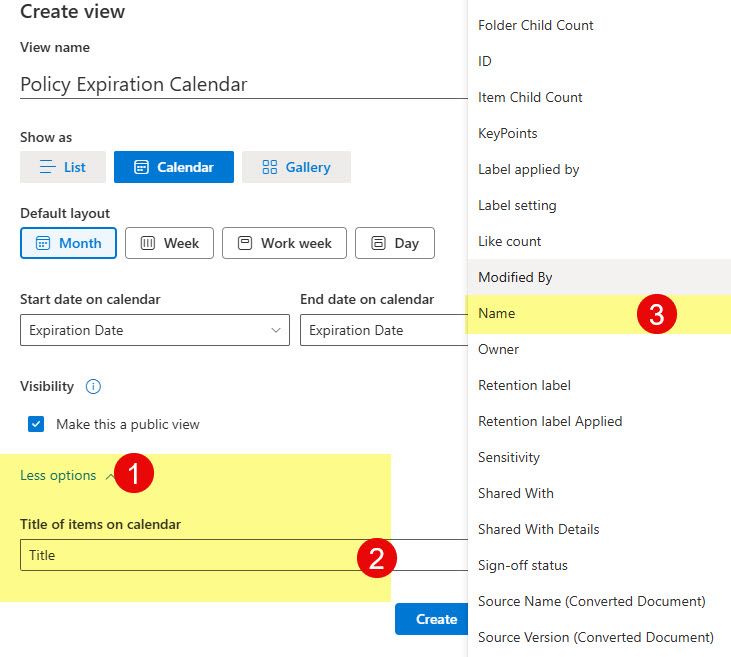Select ID from the dropdown list
The width and height of the screenshot is (731, 657).
coord(599,61)
